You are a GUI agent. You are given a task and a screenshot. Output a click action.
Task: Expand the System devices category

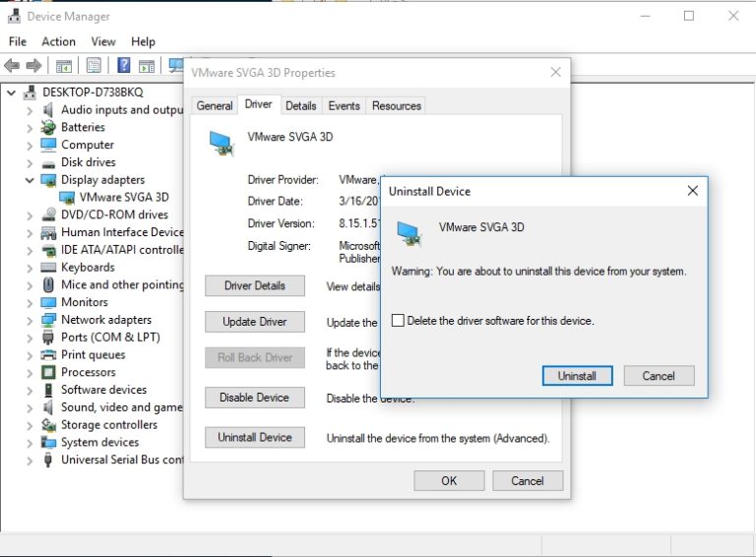tap(30, 444)
